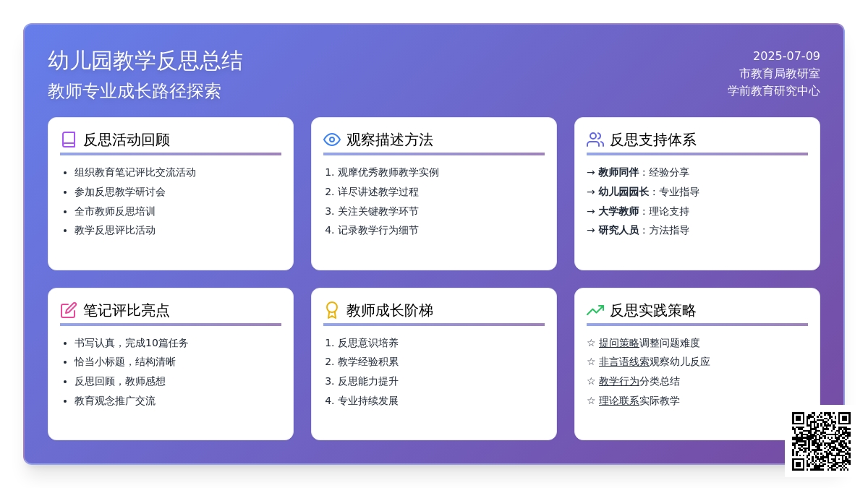Viewport: 868px width, 488px height.
Task: Select the bullet 教育观念推广交流
Action: [x=115, y=401]
